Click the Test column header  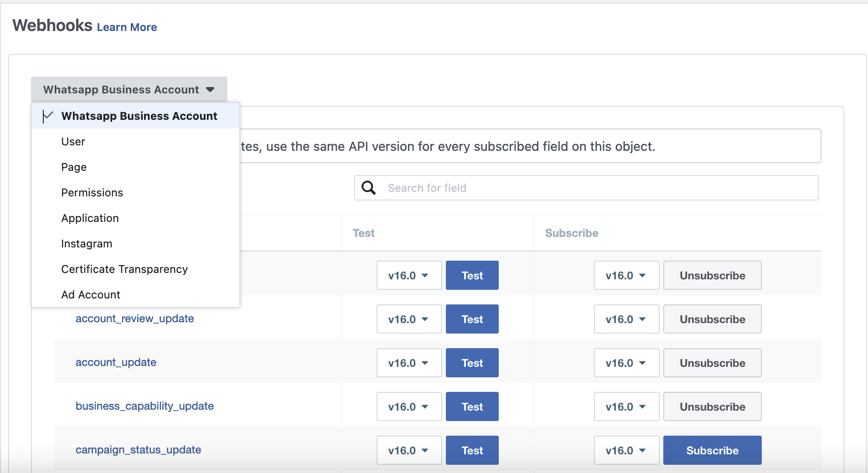(x=364, y=233)
